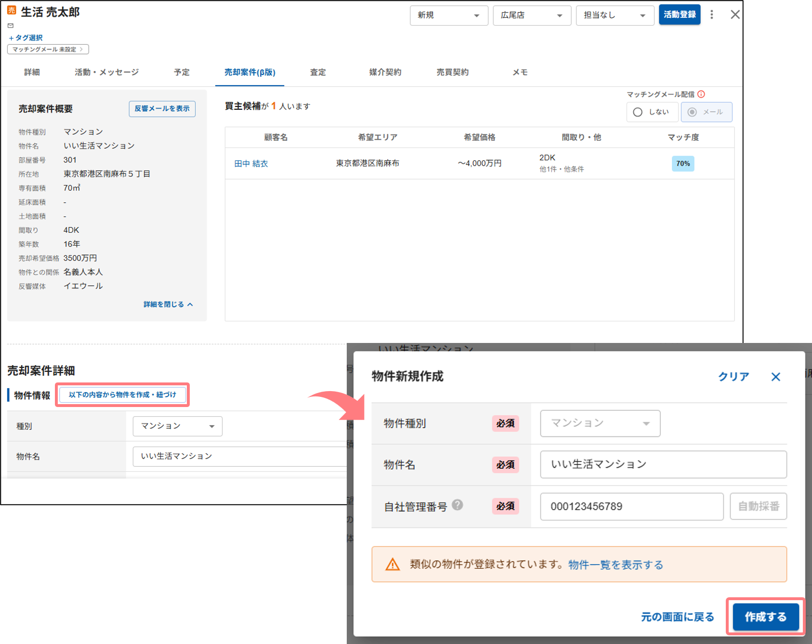Click the 希望エリア column header
812x644 pixels.
point(378,137)
